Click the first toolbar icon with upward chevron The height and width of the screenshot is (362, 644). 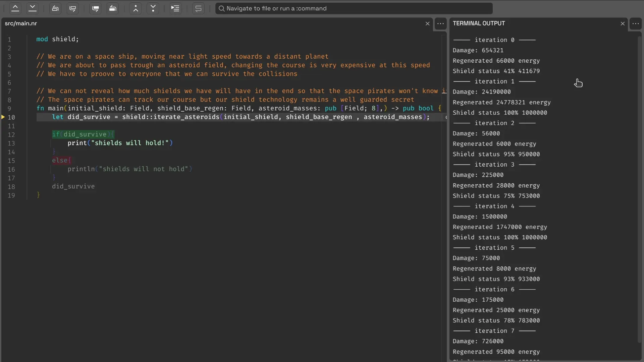click(15, 8)
